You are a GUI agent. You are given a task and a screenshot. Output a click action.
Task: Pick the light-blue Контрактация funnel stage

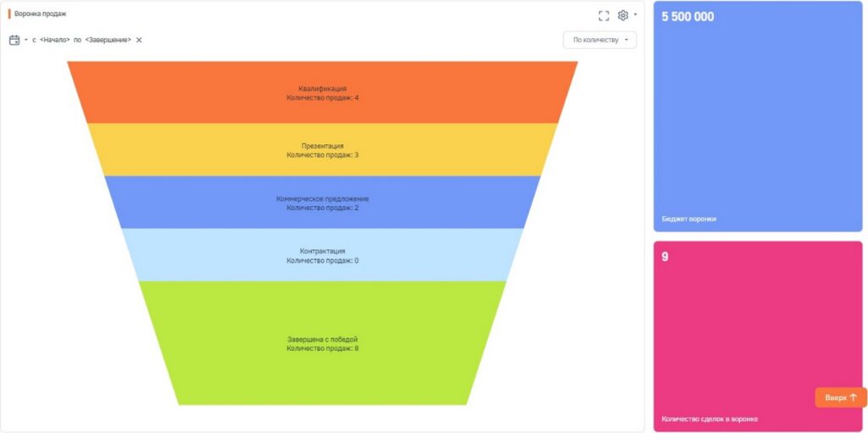(x=322, y=255)
